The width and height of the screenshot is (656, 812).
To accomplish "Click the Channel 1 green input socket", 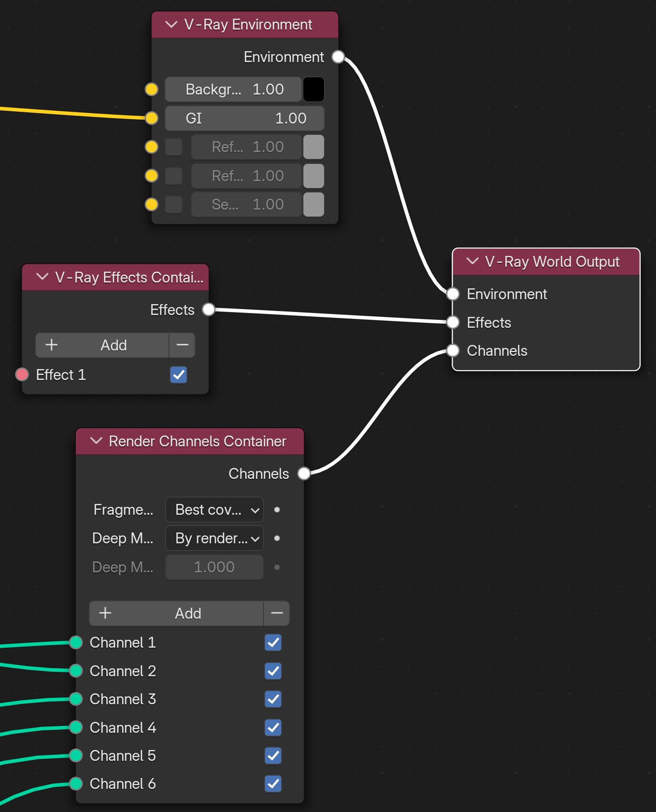I will click(x=76, y=642).
